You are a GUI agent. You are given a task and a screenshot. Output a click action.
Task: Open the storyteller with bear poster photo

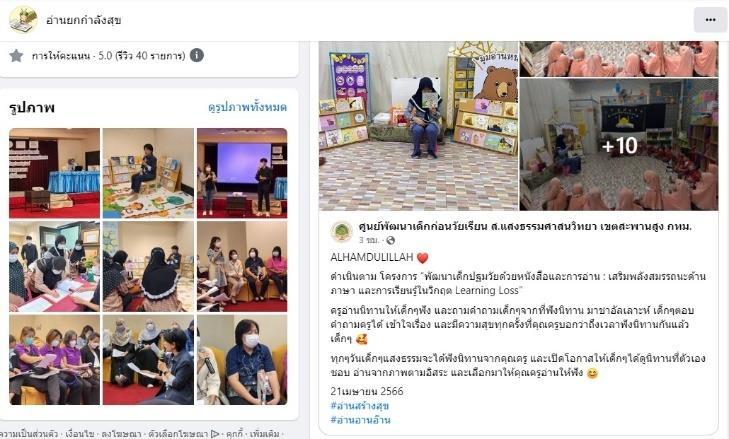tap(418, 126)
